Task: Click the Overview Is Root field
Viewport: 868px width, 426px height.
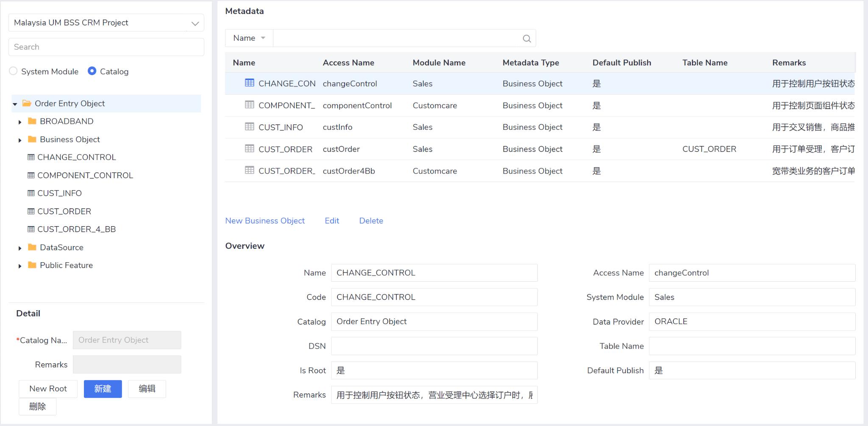Action: (x=434, y=370)
